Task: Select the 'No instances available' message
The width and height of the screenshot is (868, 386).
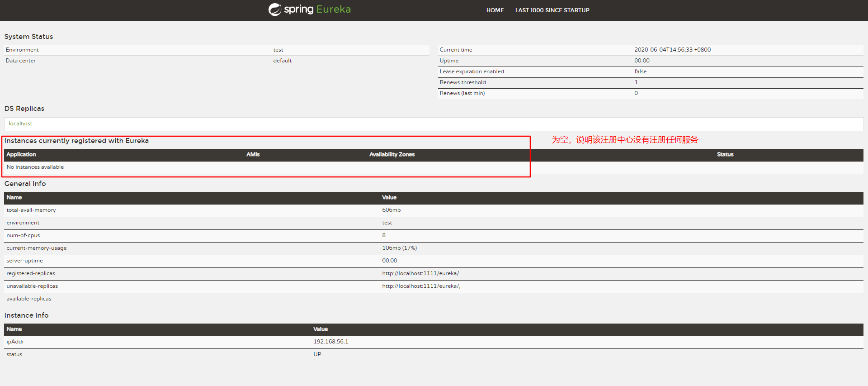Action: tap(35, 167)
